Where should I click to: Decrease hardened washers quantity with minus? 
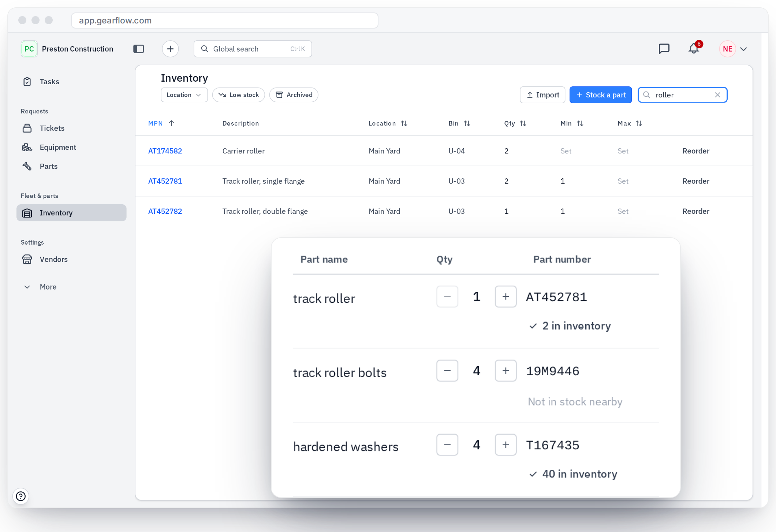[447, 444]
